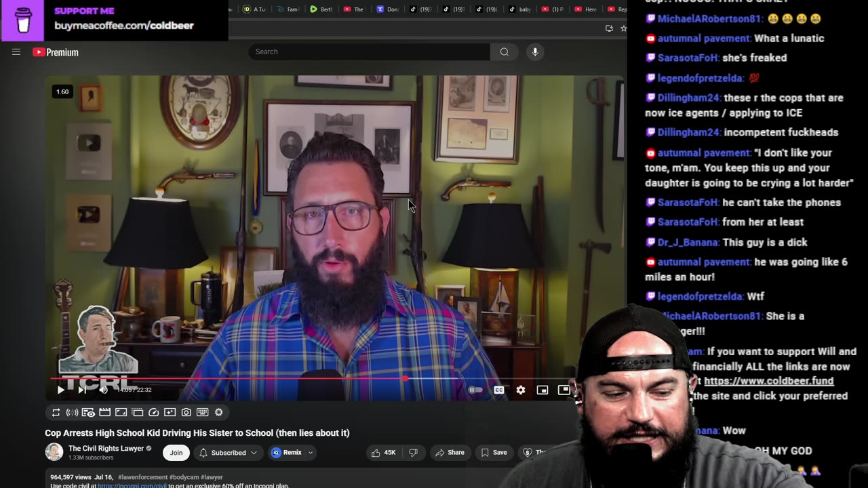Open the extension toolbar settings gear
The image size is (868, 488).
point(218,412)
